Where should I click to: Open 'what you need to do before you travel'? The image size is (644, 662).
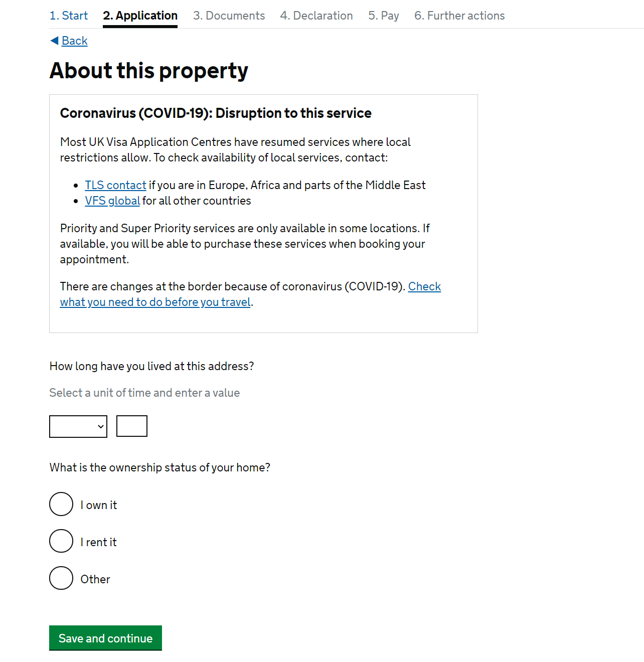click(155, 302)
